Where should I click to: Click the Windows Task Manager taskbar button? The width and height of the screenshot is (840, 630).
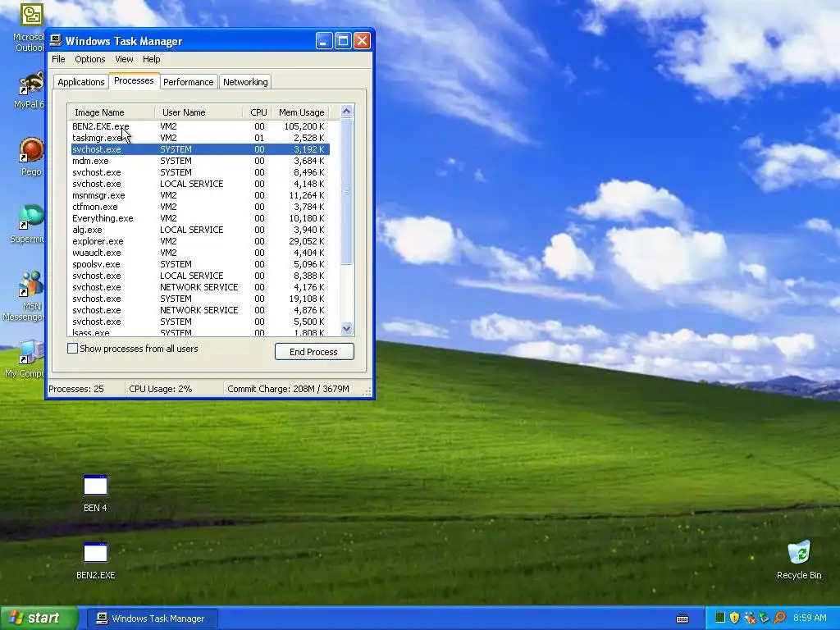(x=152, y=619)
